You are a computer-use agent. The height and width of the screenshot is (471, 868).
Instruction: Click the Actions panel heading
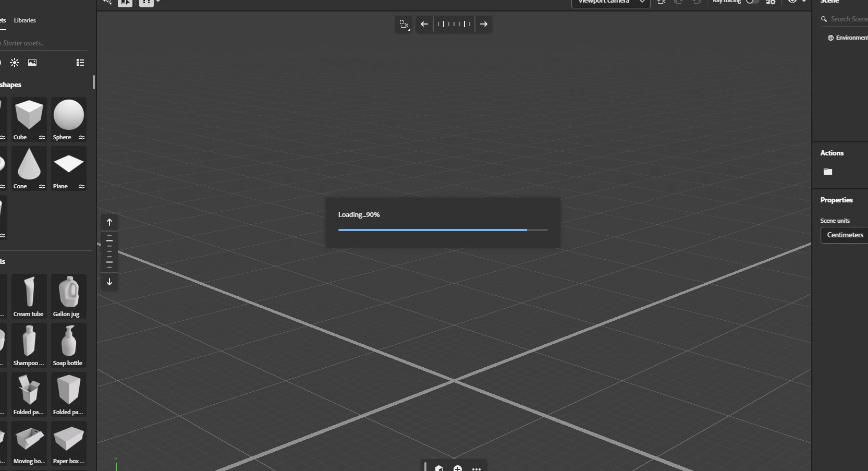[x=832, y=153]
